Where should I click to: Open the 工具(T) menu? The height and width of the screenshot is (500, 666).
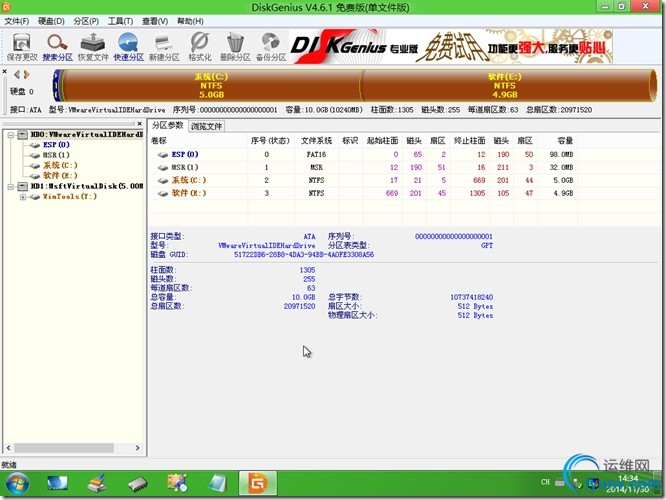click(120, 21)
